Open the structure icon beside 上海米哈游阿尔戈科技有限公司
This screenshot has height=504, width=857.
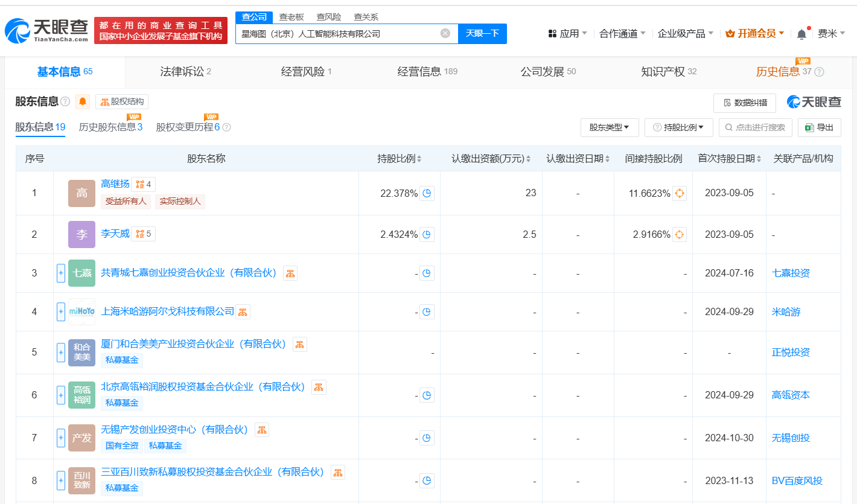(243, 311)
